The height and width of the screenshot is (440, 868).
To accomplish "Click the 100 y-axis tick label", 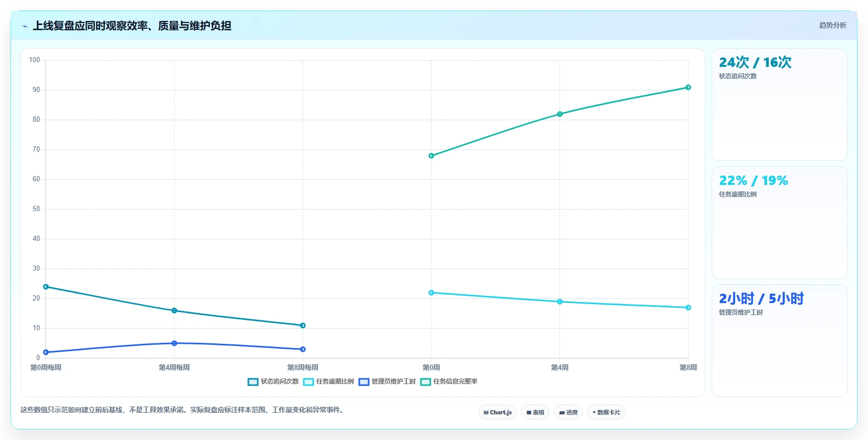I will click(x=35, y=60).
